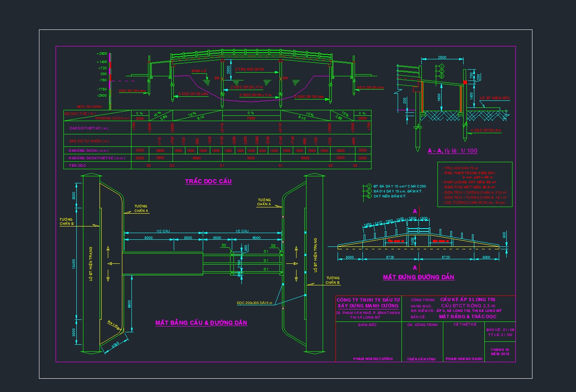The height and width of the screenshot is (392, 576).
Task: Select sheet name 'MẶT BẰNG & TRẮC DỌC'
Action: 468,317
